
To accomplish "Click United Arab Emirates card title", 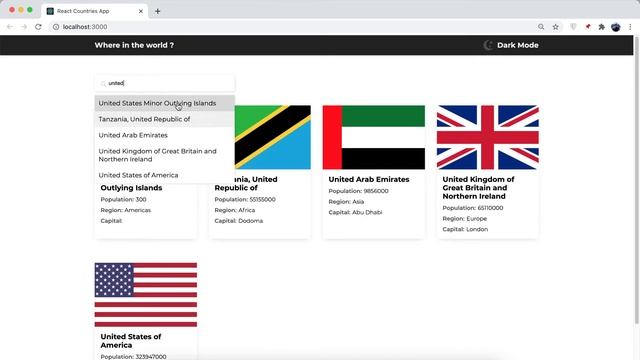I will click(x=369, y=179).
